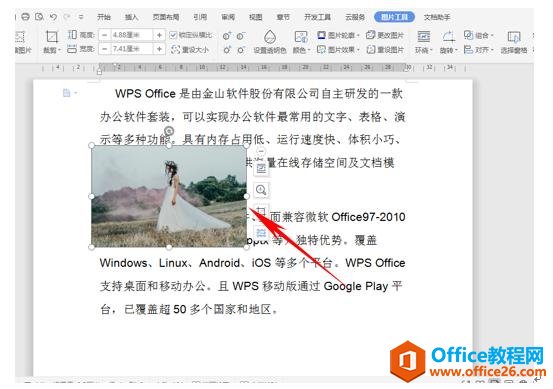Click the width dimension icon beside 宽度
Image resolution: width=553 pixels, height=389 pixels.
tap(72, 49)
